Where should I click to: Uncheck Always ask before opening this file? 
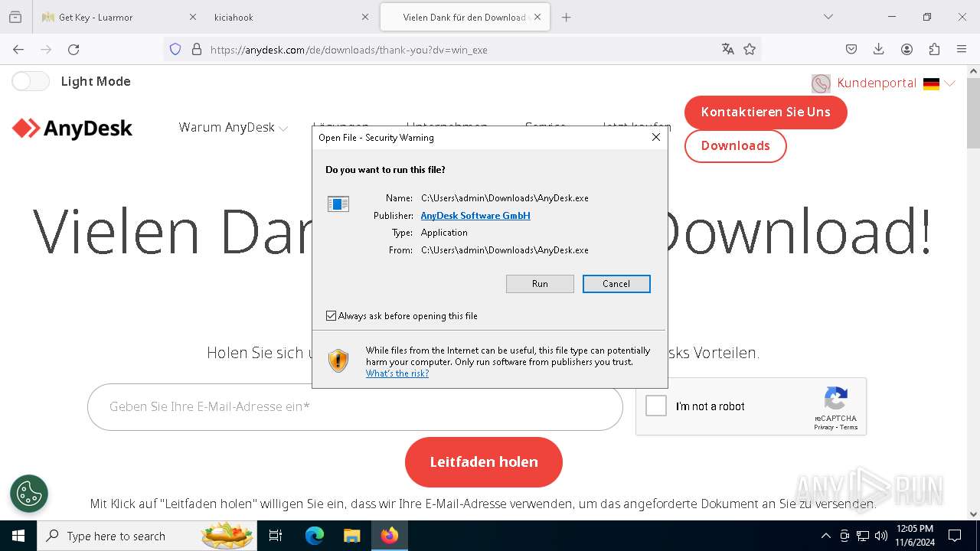point(331,315)
